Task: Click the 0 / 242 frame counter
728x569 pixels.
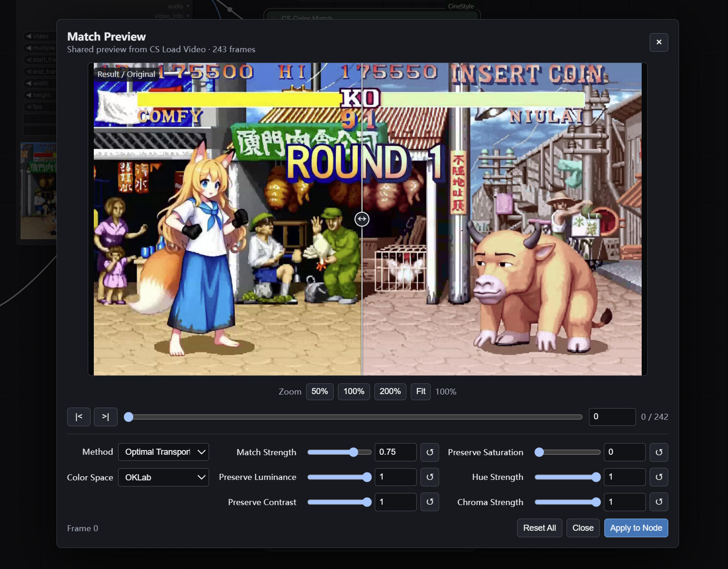Action: (654, 417)
